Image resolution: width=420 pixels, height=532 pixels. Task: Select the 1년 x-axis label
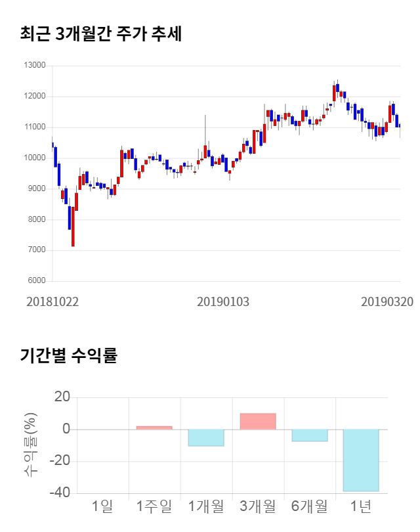pyautogui.click(x=361, y=506)
